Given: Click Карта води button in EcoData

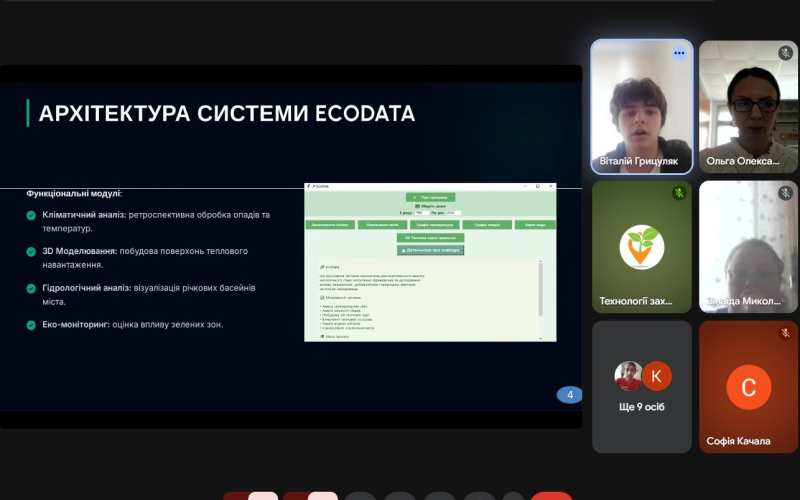Looking at the screenshot, I should point(535,224).
